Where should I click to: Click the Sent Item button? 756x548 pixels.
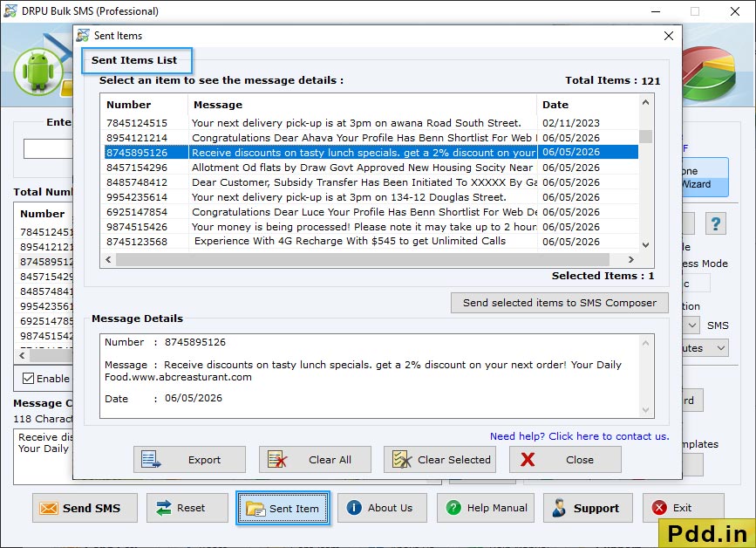pos(283,508)
